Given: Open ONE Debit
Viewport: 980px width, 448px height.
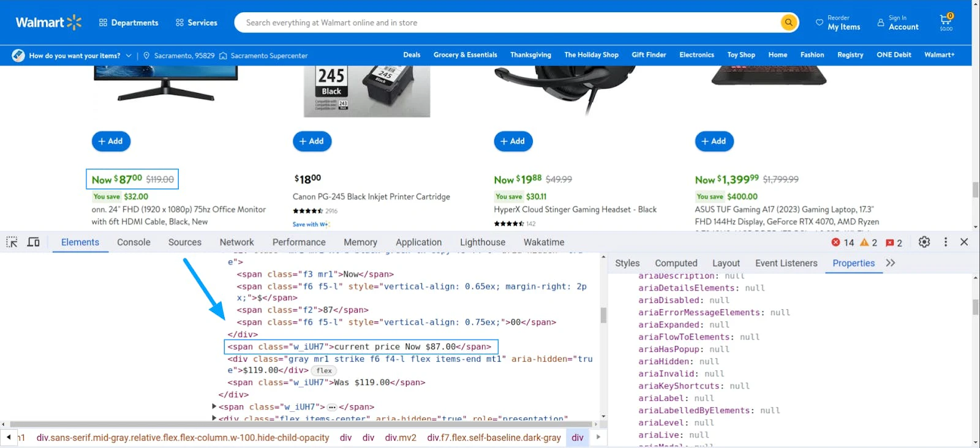Looking at the screenshot, I should (894, 55).
